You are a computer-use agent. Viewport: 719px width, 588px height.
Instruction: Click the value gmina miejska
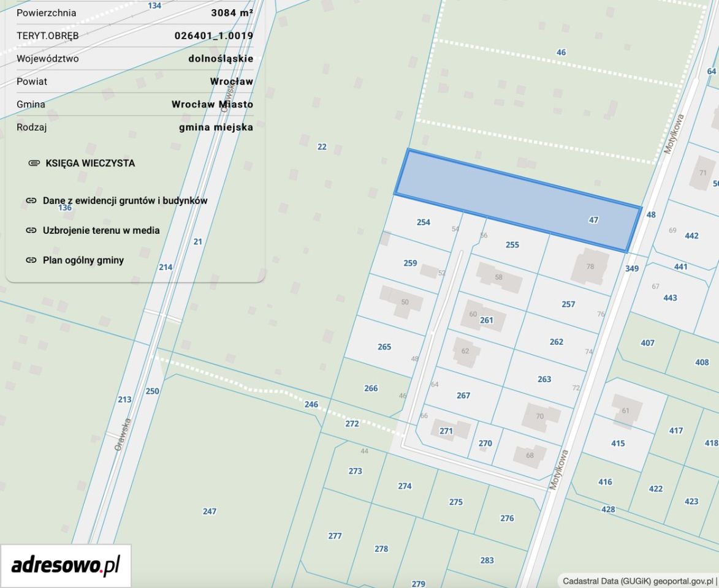[x=216, y=127]
